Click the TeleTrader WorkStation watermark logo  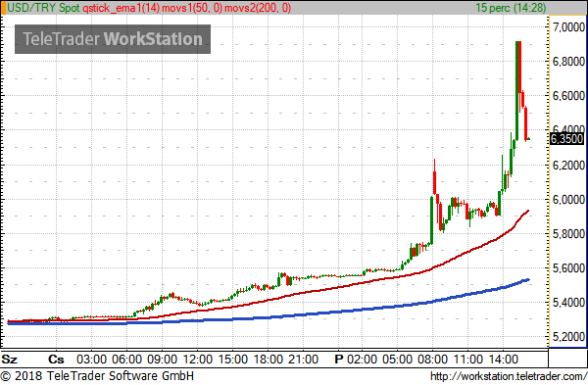click(113, 39)
